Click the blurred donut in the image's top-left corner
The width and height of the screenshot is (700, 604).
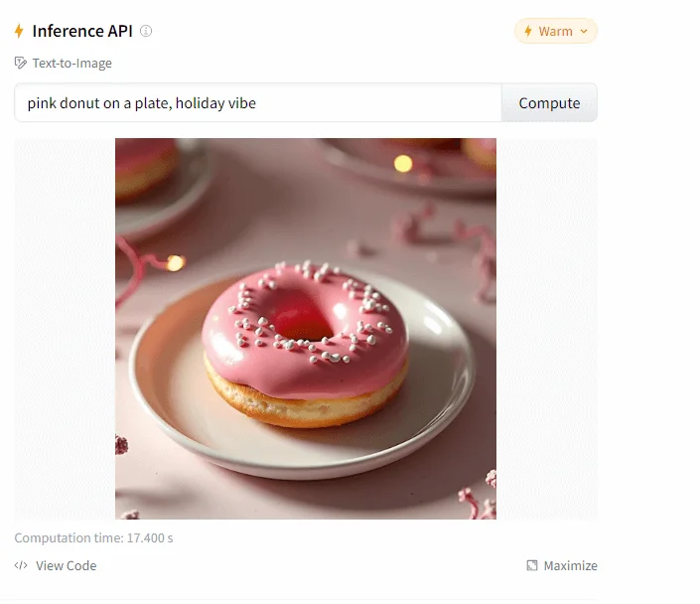(144, 167)
